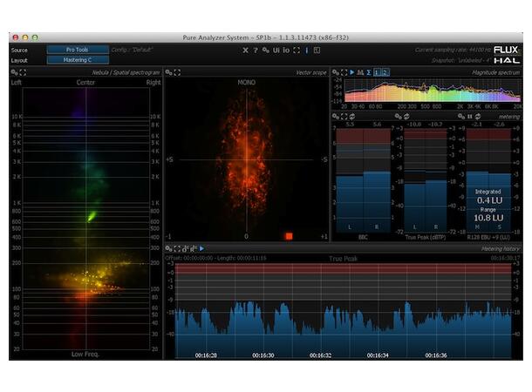Click the first cursor icon in Metering history
This screenshot has height=392, width=532.
(x=185, y=248)
